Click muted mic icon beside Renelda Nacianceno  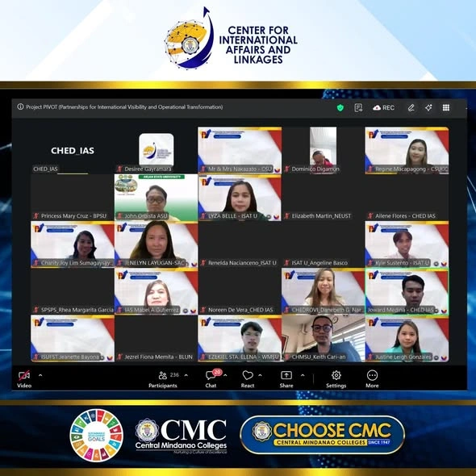point(203,263)
